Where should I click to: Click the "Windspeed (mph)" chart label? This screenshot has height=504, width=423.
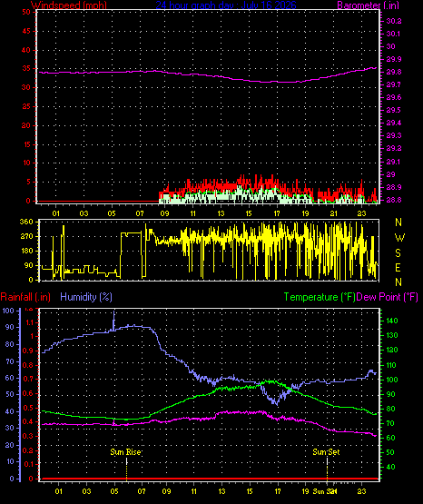[x=68, y=5]
